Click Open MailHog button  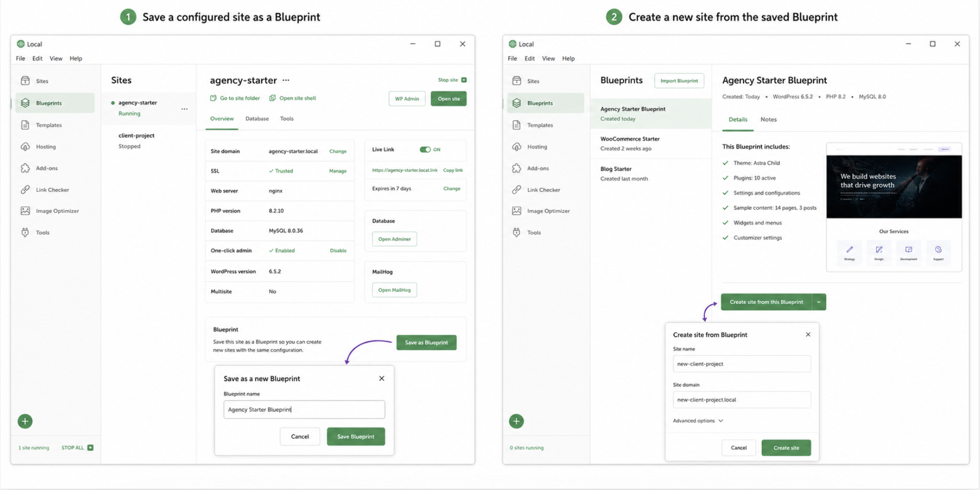point(394,290)
